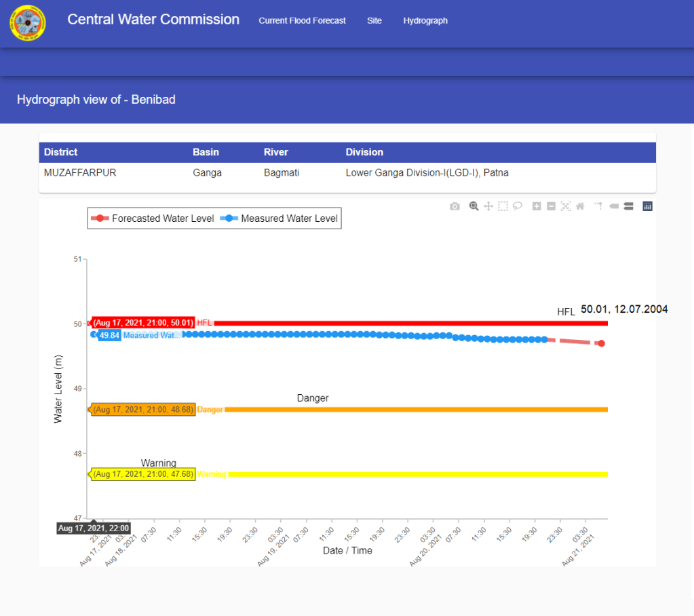
Task: Click the Plotly logo icon
Action: click(x=647, y=206)
